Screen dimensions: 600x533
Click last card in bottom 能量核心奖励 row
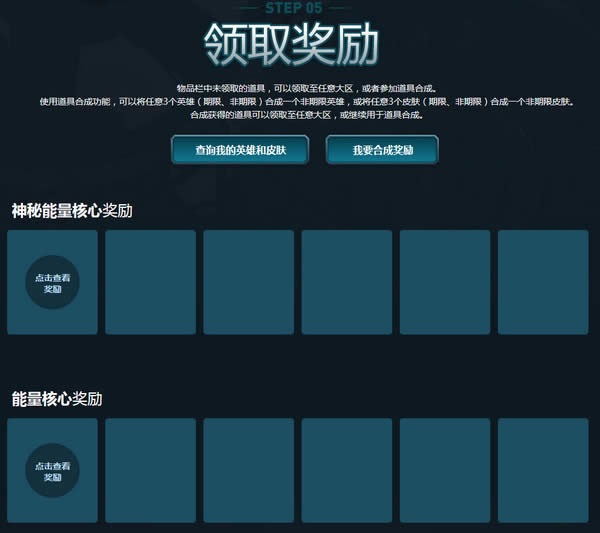coord(543,470)
